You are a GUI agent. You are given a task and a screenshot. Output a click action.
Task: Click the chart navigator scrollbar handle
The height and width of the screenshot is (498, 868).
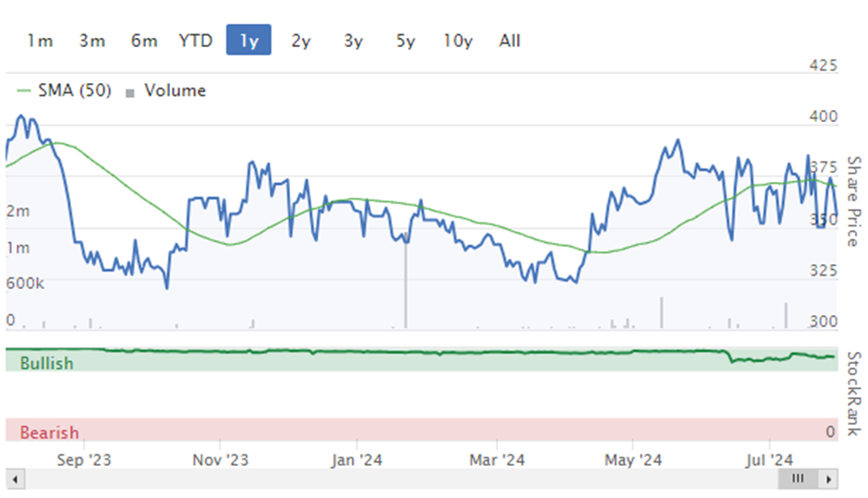click(x=798, y=479)
